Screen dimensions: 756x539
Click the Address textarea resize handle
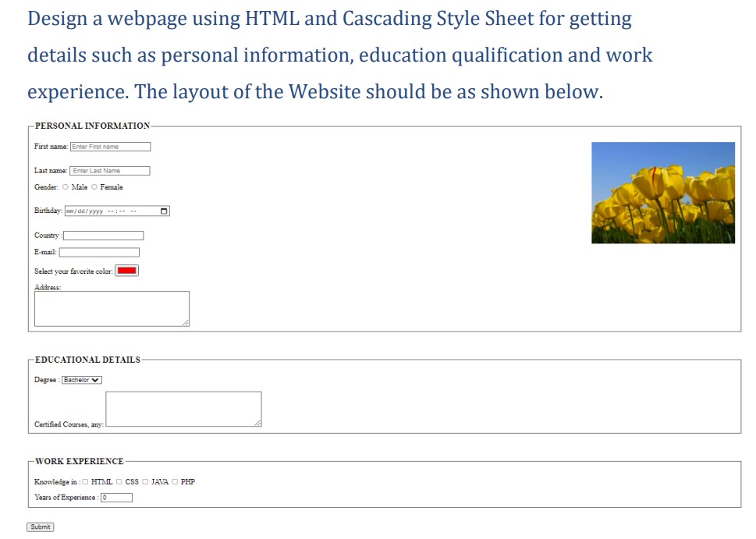pyautogui.click(x=187, y=324)
